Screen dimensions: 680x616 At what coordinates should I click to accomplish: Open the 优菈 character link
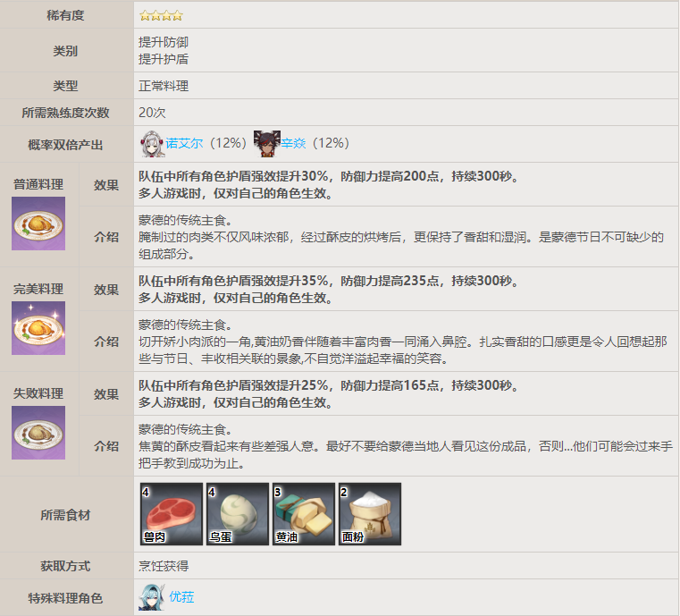tap(181, 597)
